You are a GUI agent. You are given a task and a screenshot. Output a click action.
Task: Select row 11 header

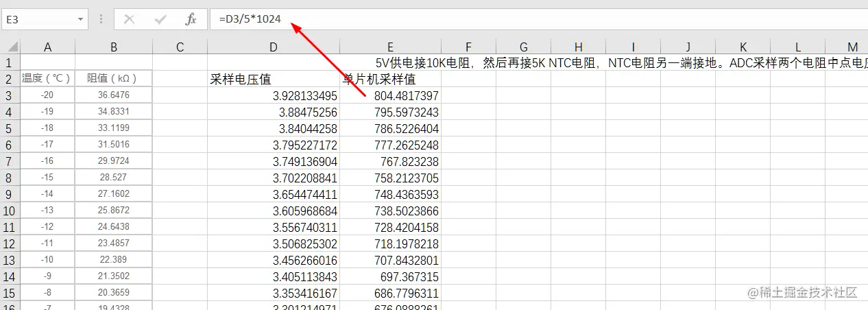pos(10,227)
